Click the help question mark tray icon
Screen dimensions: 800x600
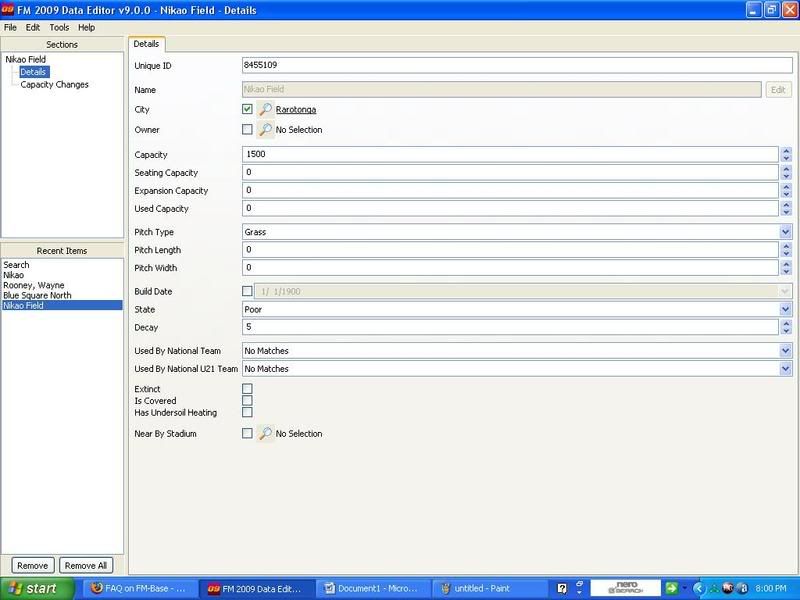pyautogui.click(x=562, y=589)
